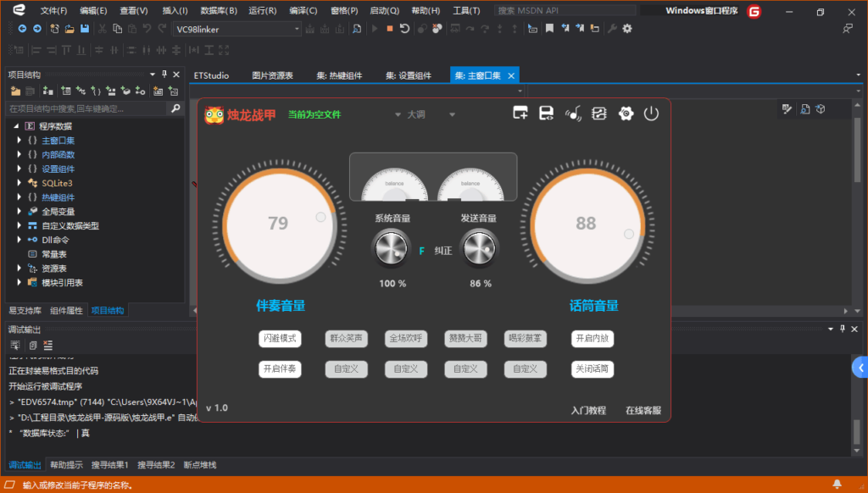Click the feedback person icon at top right
The width and height of the screenshot is (868, 493).
848,29
